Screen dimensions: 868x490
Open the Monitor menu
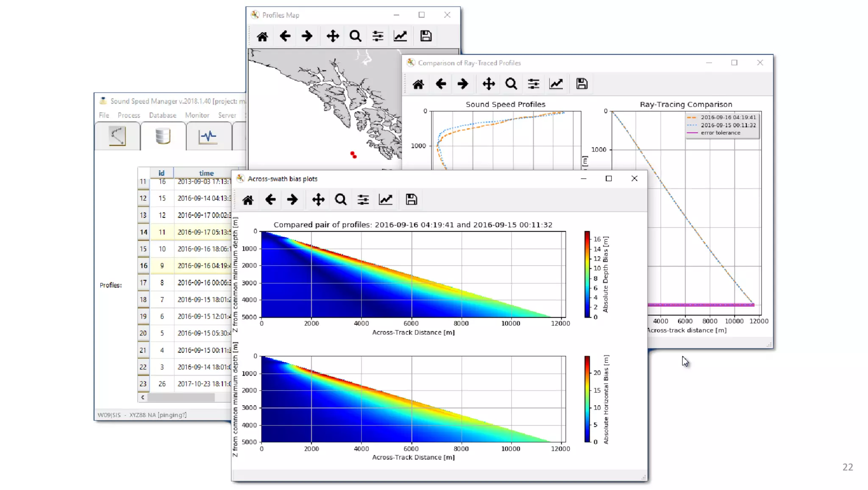click(197, 115)
